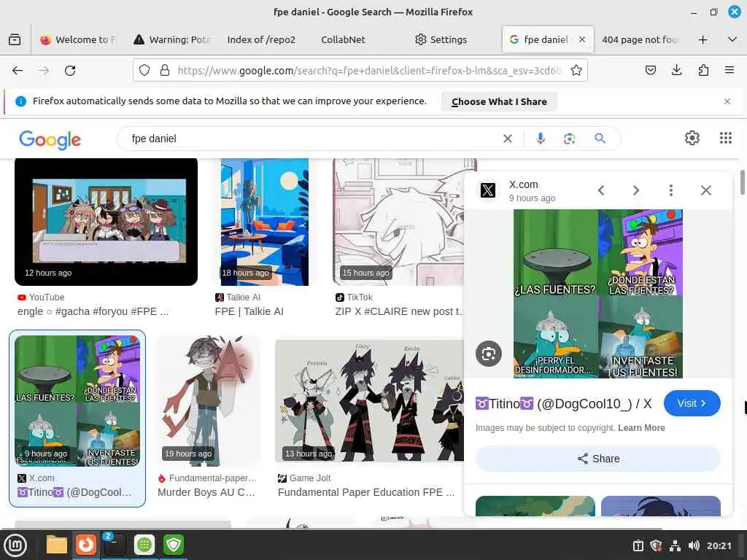Switch to the CollabNet tab
The width and height of the screenshot is (747, 560).
click(343, 39)
